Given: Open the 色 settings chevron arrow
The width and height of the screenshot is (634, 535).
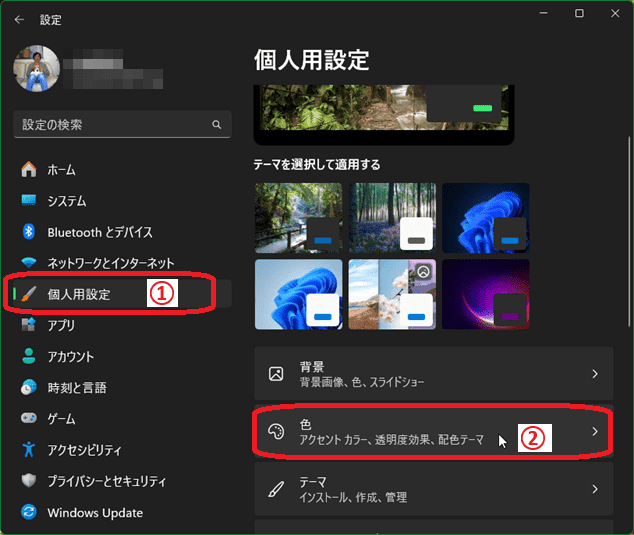Looking at the screenshot, I should [x=594, y=432].
